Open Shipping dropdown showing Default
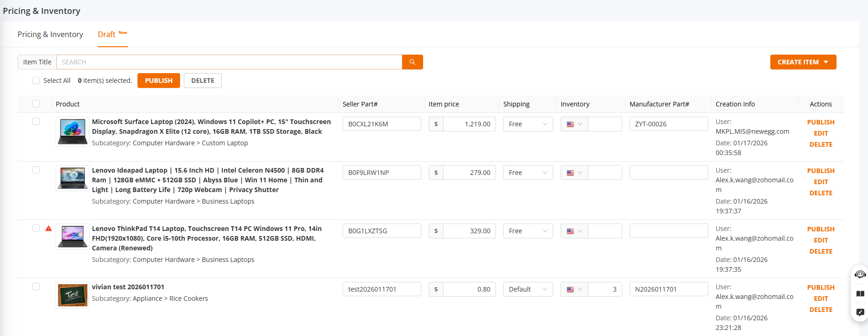Image resolution: width=868 pixels, height=336 pixels. tap(528, 289)
